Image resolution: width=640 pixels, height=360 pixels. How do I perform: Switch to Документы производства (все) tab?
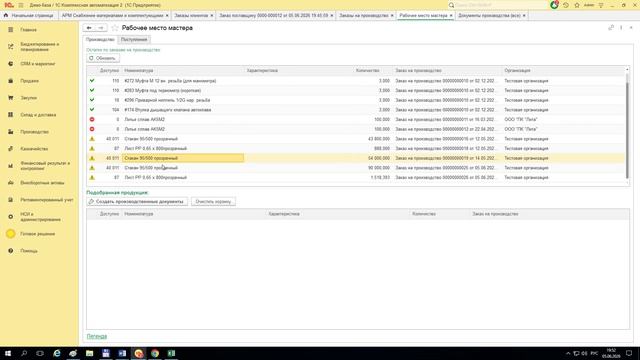tap(489, 15)
